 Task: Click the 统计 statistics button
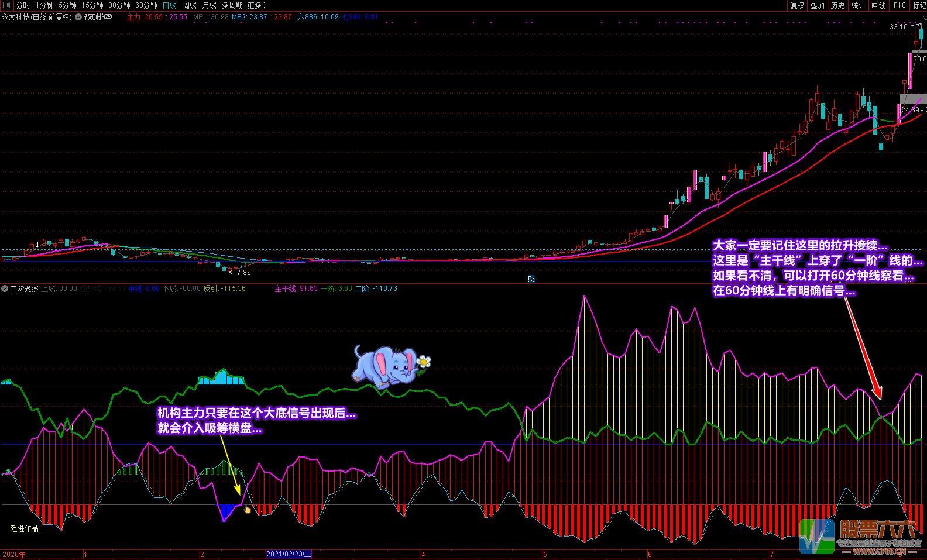point(858,5)
